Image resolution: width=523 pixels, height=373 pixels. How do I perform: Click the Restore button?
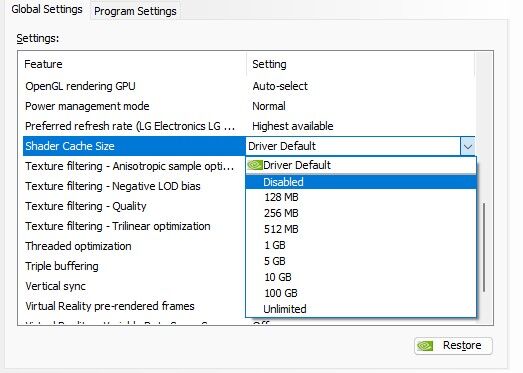click(x=453, y=346)
